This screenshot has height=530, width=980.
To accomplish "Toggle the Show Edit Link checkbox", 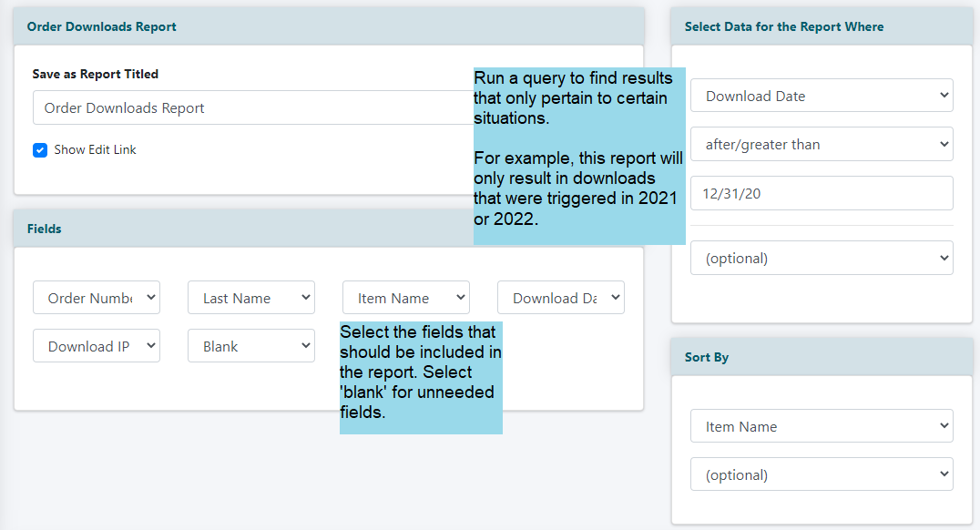I will click(x=40, y=150).
